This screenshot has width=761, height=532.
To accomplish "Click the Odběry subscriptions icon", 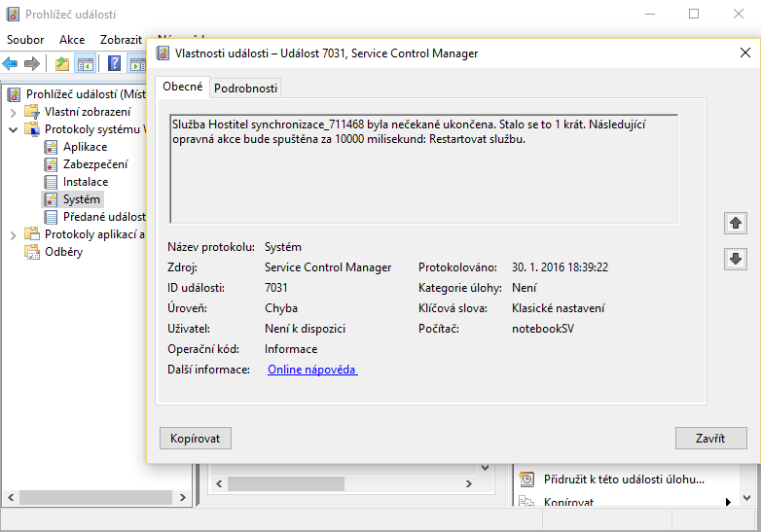I will pyautogui.click(x=32, y=252).
